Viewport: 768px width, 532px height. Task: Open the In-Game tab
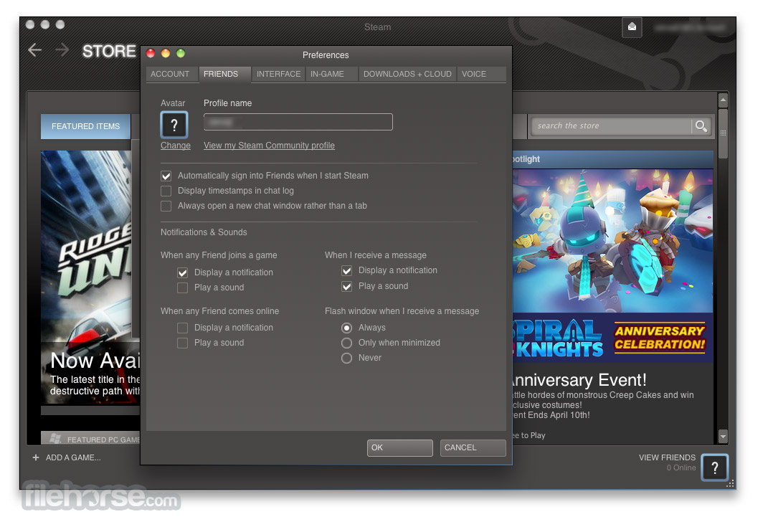331,74
